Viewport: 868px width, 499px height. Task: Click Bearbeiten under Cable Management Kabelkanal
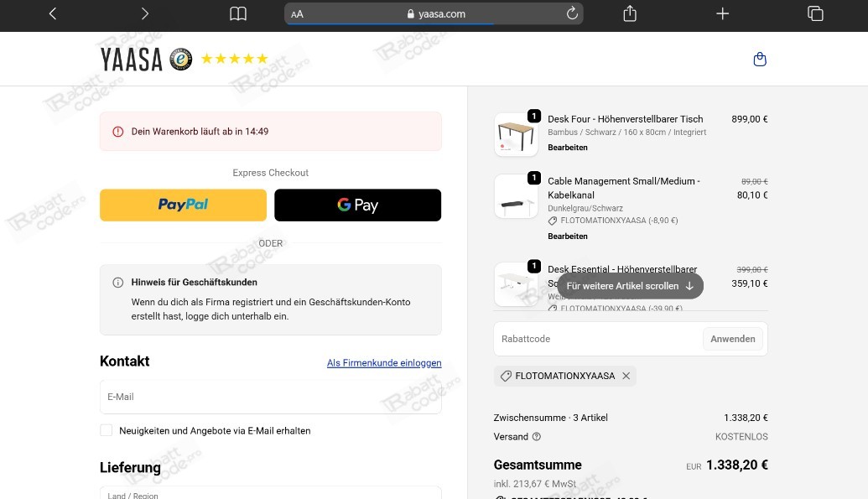568,236
